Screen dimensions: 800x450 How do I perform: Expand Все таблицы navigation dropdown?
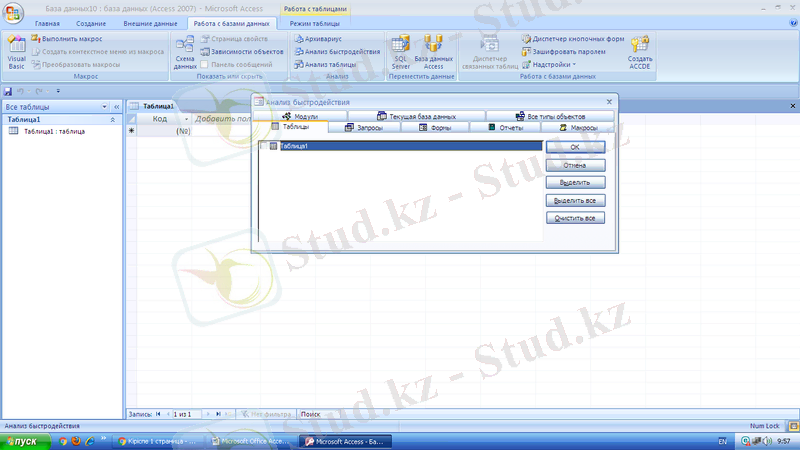coord(104,107)
